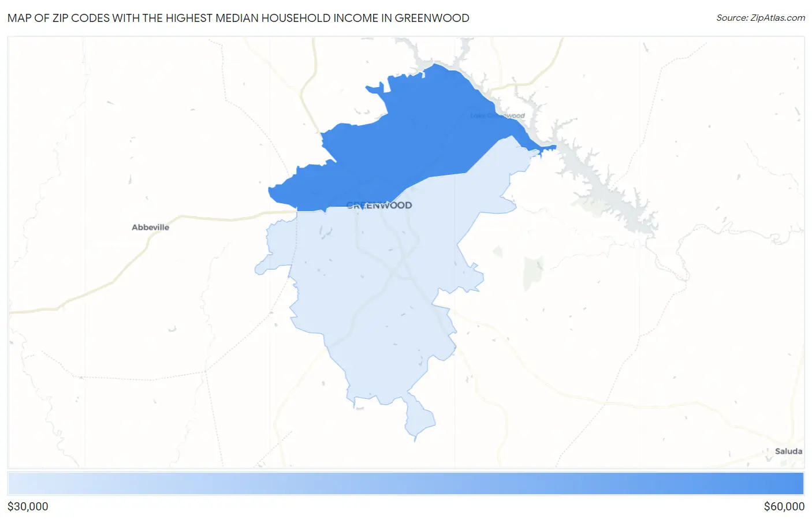Click the $60,000 legend maximum label

click(784, 506)
